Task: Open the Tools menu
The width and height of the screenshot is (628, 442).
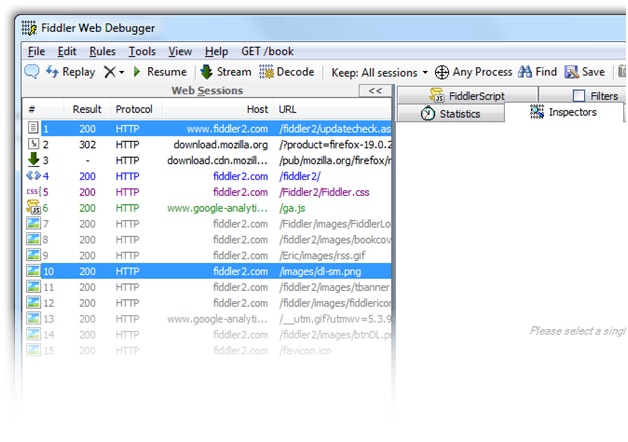Action: pos(142,51)
